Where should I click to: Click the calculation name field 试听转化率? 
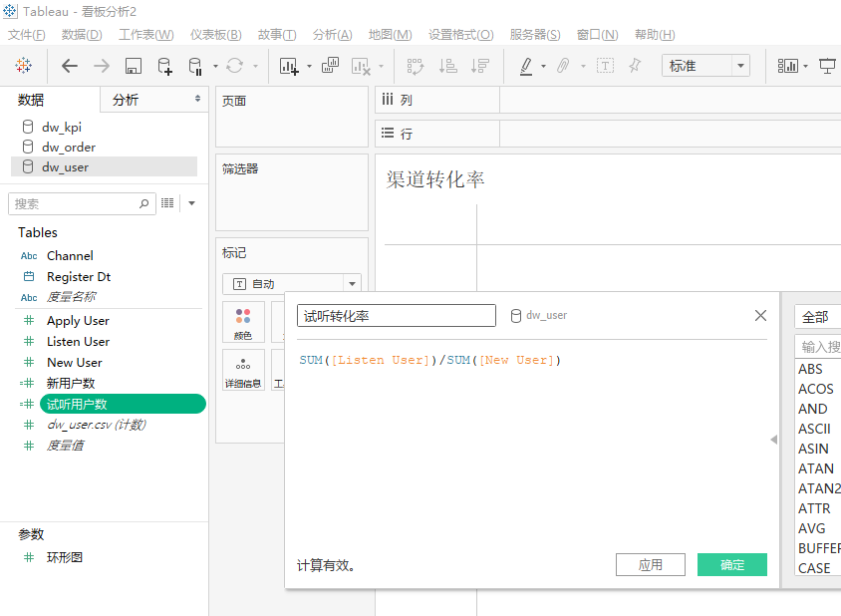click(397, 316)
